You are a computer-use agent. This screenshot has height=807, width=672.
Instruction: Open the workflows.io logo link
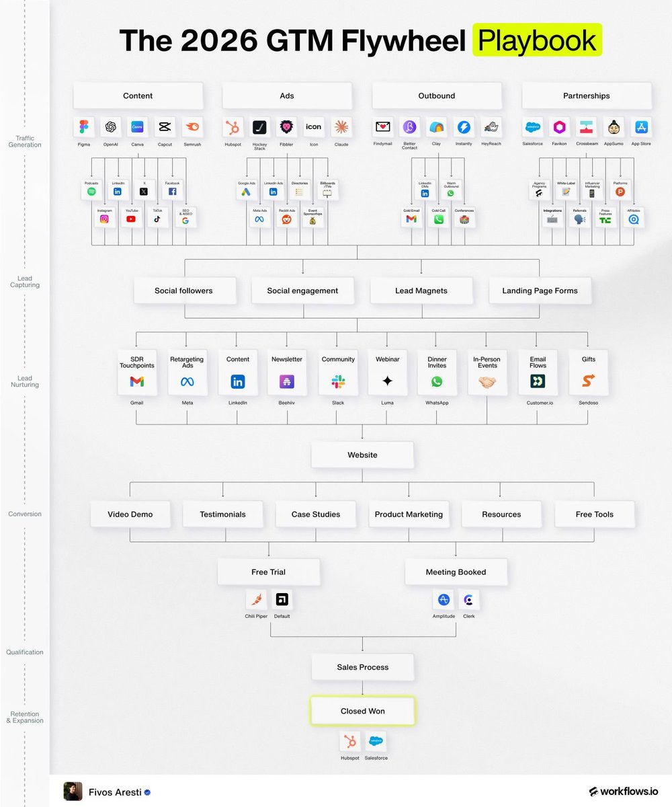click(623, 792)
